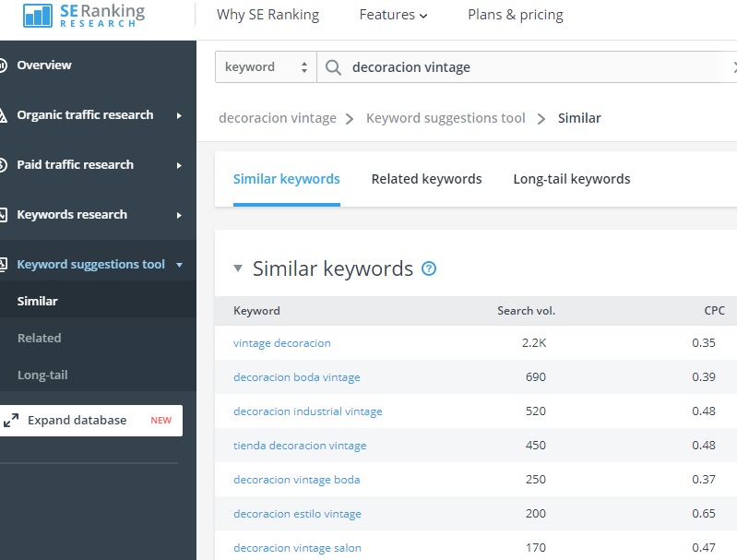
Task: Switch to the Related keywords tab
Action: coord(426,179)
